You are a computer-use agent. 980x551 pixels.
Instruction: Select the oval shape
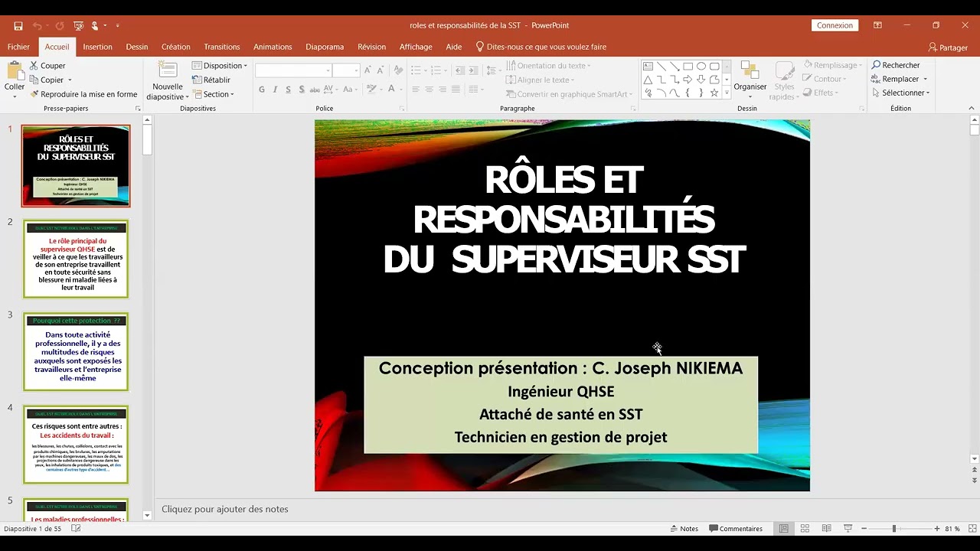click(x=701, y=67)
